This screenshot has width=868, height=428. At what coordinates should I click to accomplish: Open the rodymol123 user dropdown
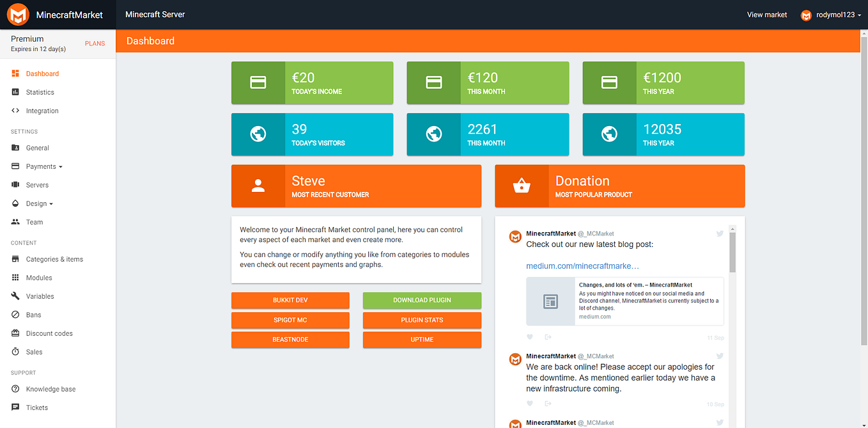(831, 15)
